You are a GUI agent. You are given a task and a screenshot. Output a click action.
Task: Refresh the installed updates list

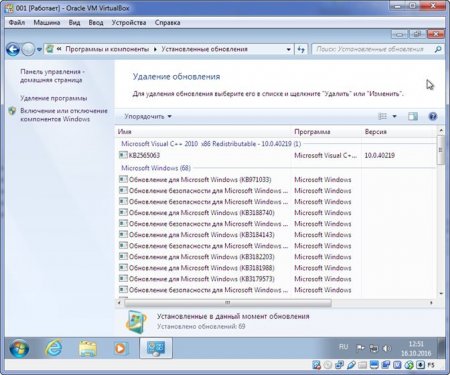coord(301,49)
